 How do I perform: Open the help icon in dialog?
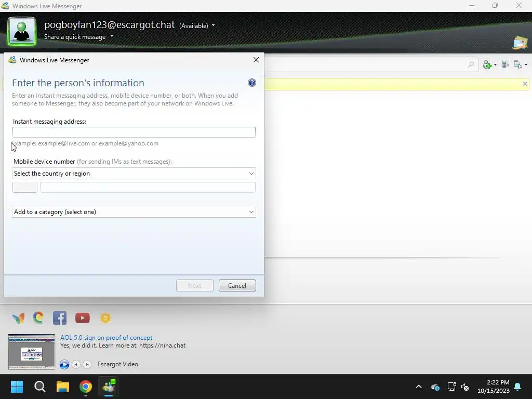(x=252, y=83)
